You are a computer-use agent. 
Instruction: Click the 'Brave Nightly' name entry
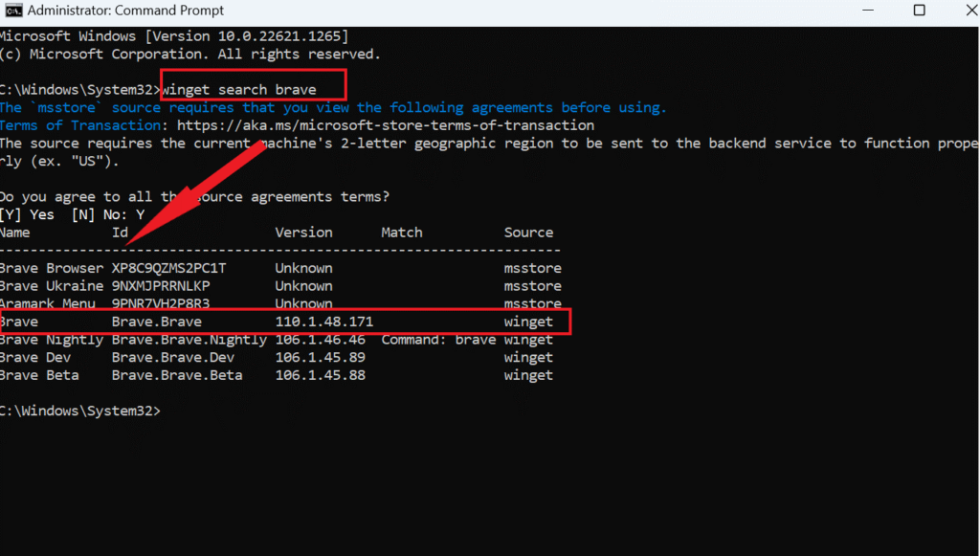tap(52, 340)
